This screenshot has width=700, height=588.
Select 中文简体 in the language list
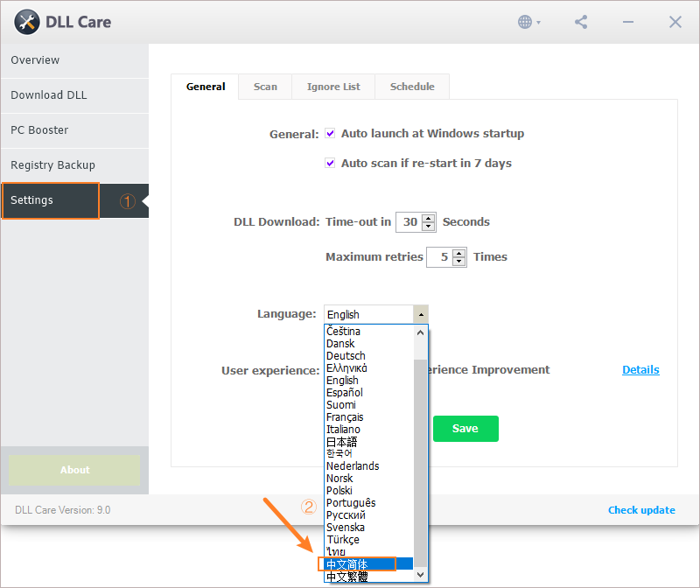[x=368, y=563]
